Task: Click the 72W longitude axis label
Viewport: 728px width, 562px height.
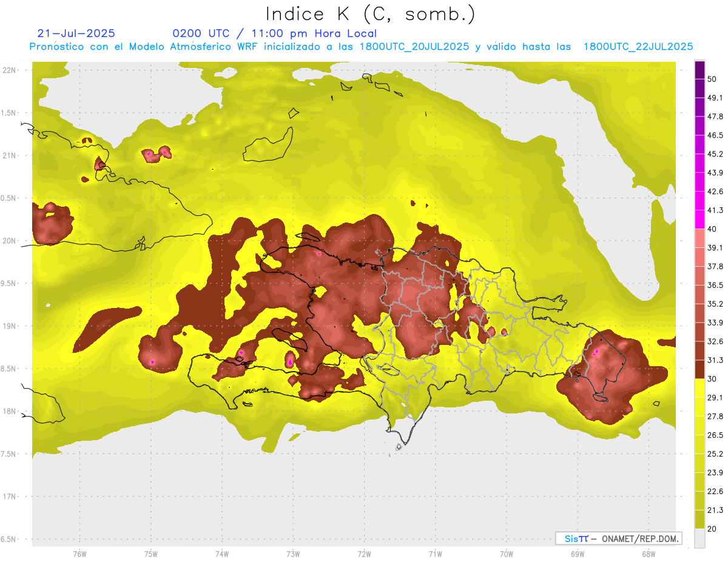Action: pyautogui.click(x=364, y=554)
